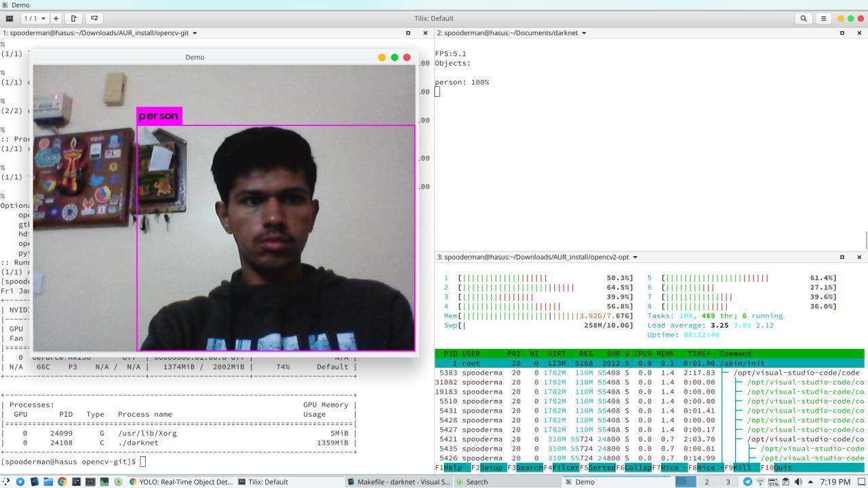Click the show desktop button
This screenshot has width=868, height=488.
point(861,482)
